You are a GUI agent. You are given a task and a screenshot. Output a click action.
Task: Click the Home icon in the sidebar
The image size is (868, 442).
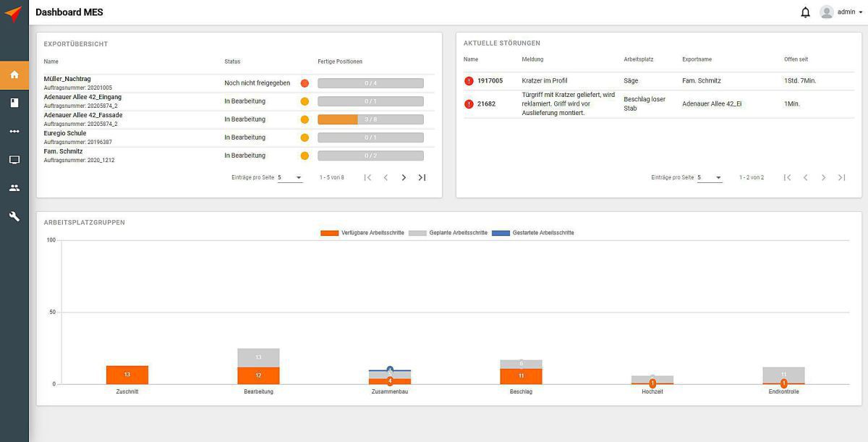tap(14, 75)
